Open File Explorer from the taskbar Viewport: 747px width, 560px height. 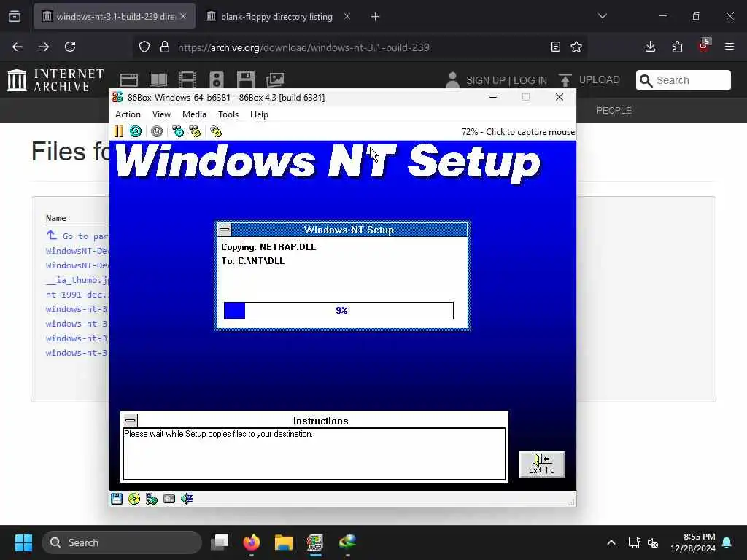click(x=284, y=542)
